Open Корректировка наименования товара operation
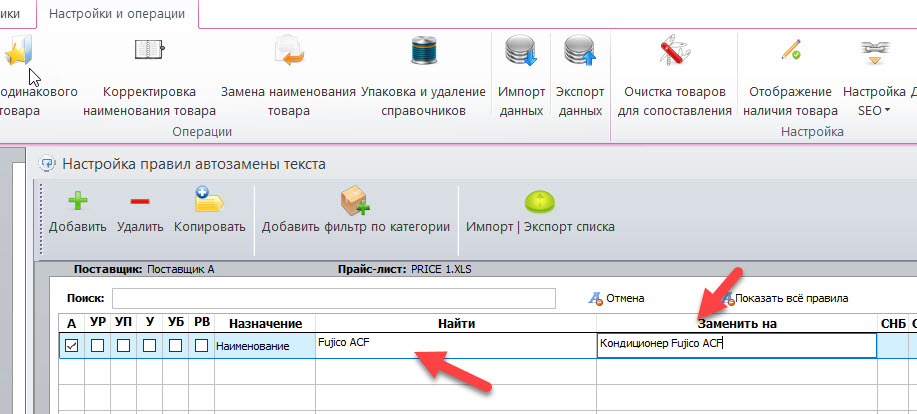 (149, 76)
